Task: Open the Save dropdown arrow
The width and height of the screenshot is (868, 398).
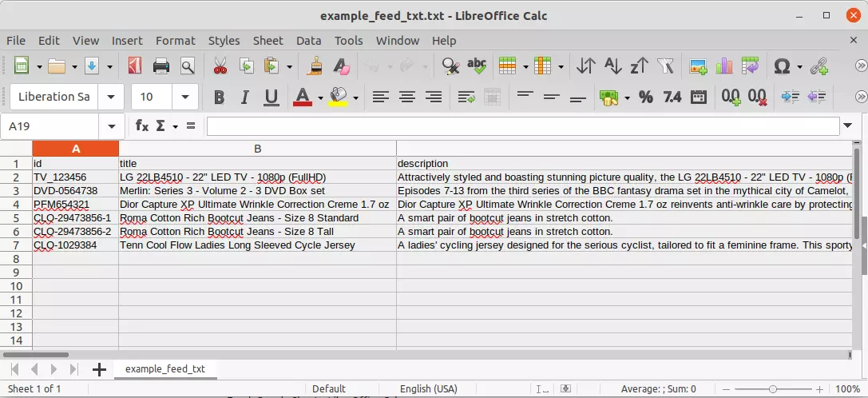Action: 109,67
